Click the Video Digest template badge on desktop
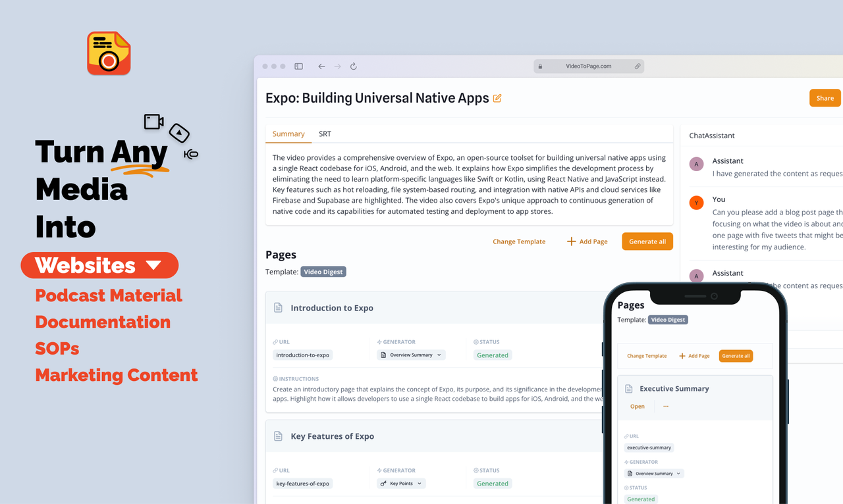 [x=323, y=272]
